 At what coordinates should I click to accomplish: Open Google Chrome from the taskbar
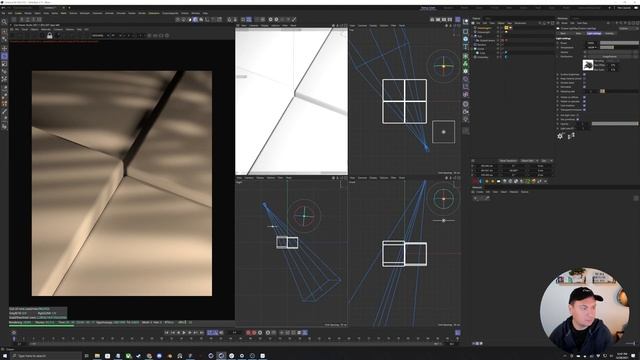point(149,356)
